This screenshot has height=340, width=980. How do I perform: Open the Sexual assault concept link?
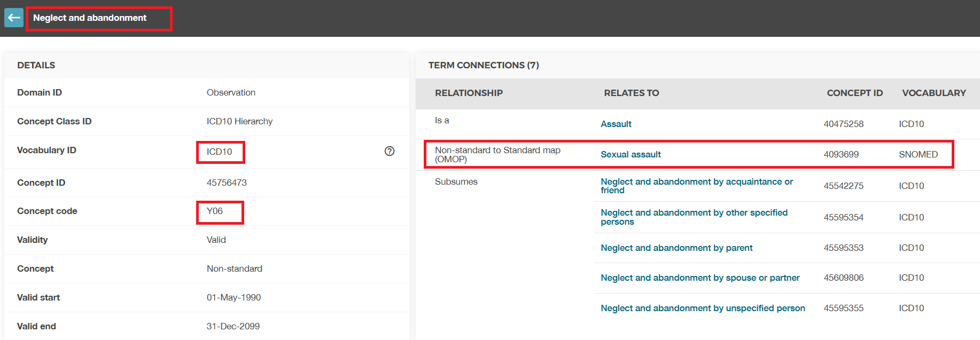(x=631, y=154)
